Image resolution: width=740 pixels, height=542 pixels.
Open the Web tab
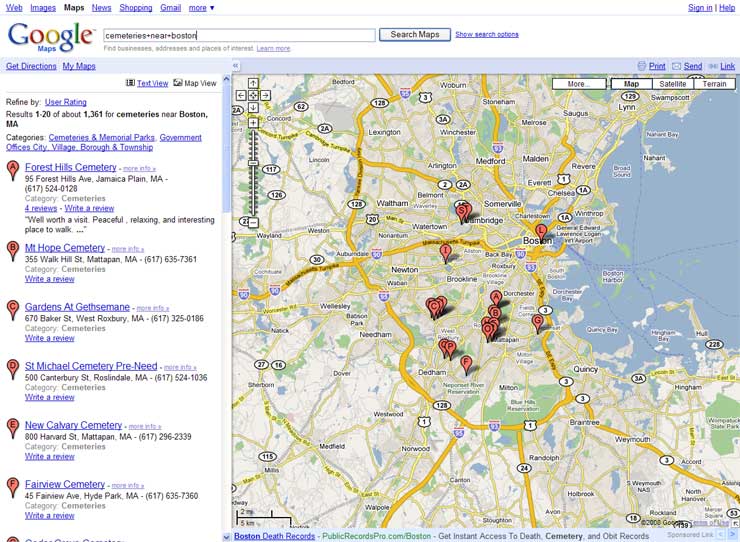(x=14, y=8)
